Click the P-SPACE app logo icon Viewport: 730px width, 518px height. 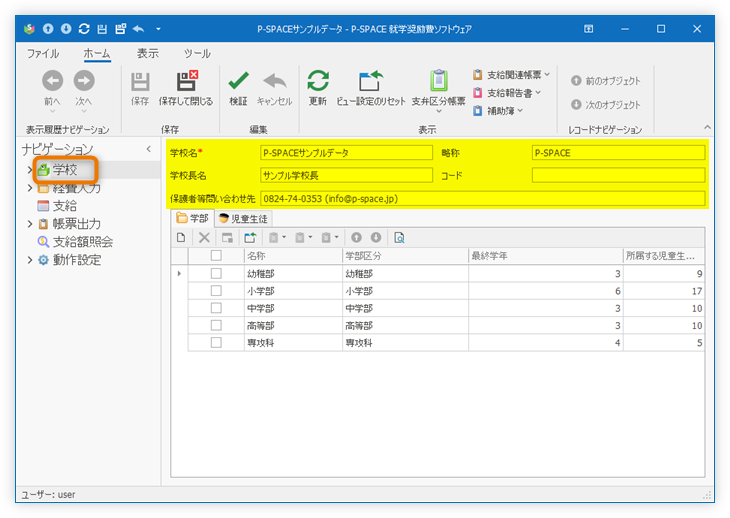pos(29,29)
